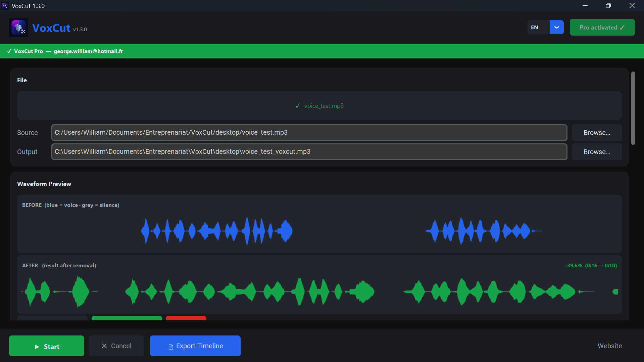Export the timeline file
Screen dimensions: 644x362
click(195, 346)
